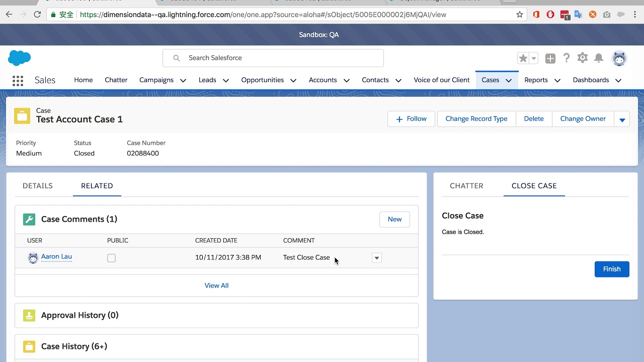
Task: Open Voice of our Client tab
Action: click(442, 80)
